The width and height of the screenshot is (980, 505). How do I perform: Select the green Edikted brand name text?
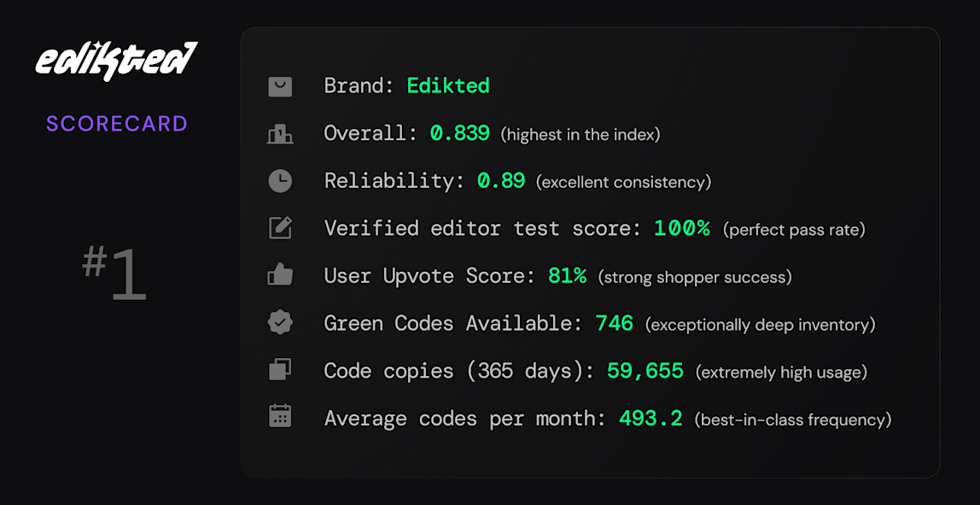click(x=448, y=85)
